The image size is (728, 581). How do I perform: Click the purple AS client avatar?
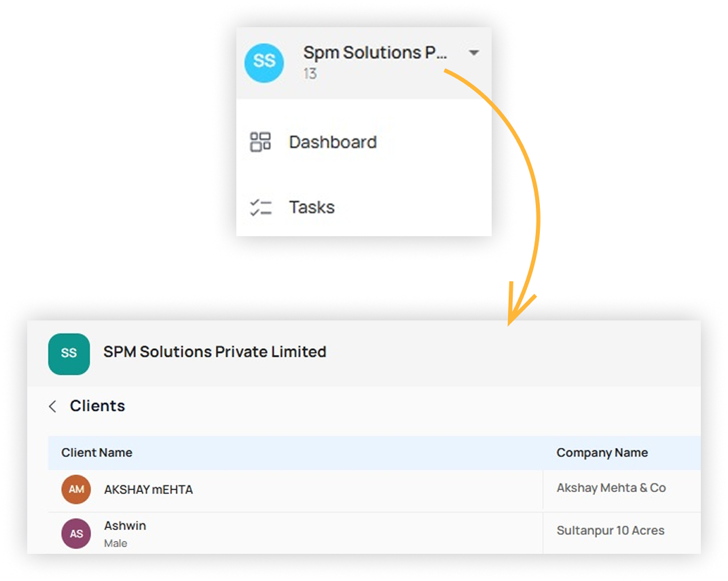point(76,533)
